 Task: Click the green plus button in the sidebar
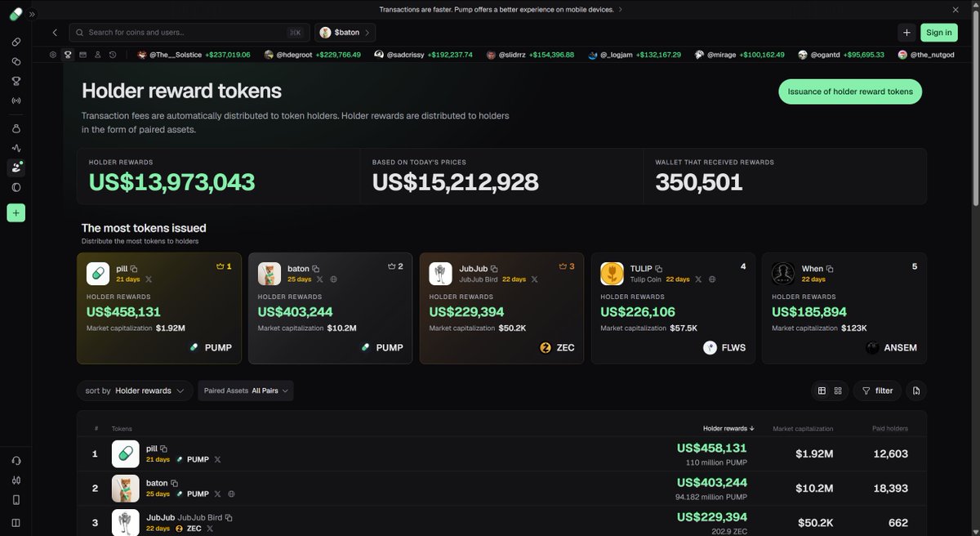coord(16,213)
